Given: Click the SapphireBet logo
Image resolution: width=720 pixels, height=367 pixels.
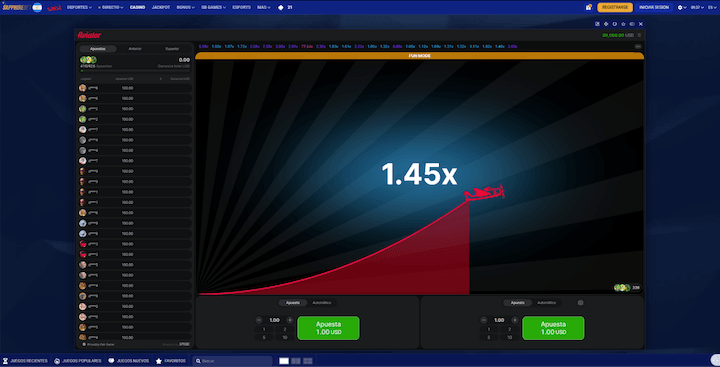Looking at the screenshot, I should [16, 7].
